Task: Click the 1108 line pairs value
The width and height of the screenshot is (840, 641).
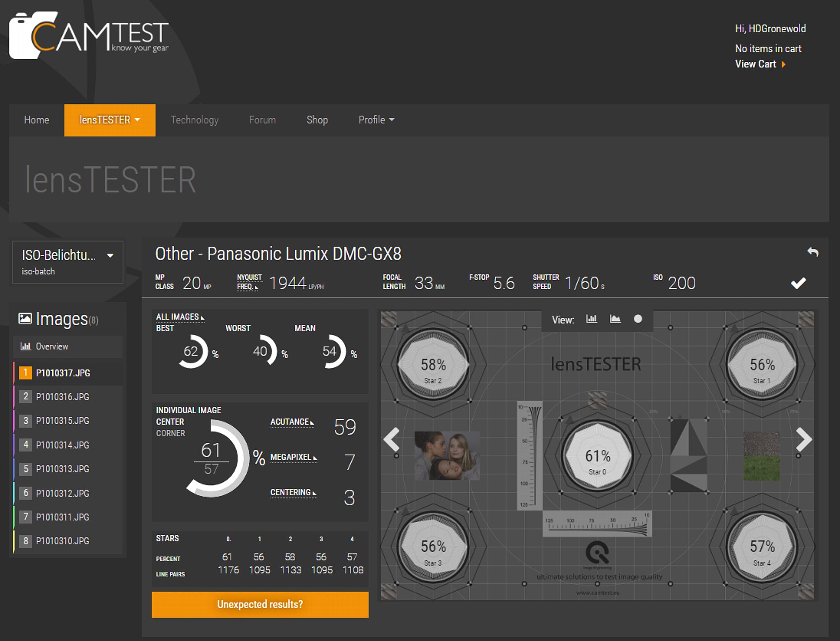Action: tap(353, 570)
